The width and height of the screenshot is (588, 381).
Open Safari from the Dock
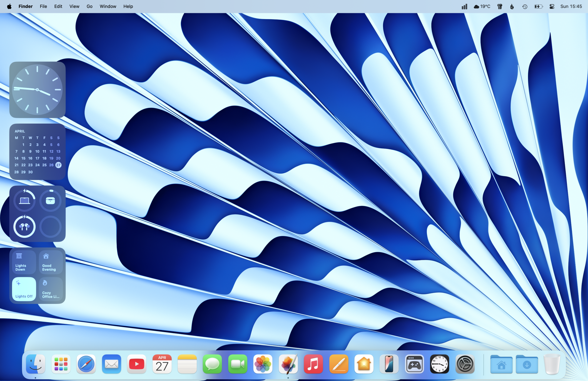pyautogui.click(x=86, y=364)
